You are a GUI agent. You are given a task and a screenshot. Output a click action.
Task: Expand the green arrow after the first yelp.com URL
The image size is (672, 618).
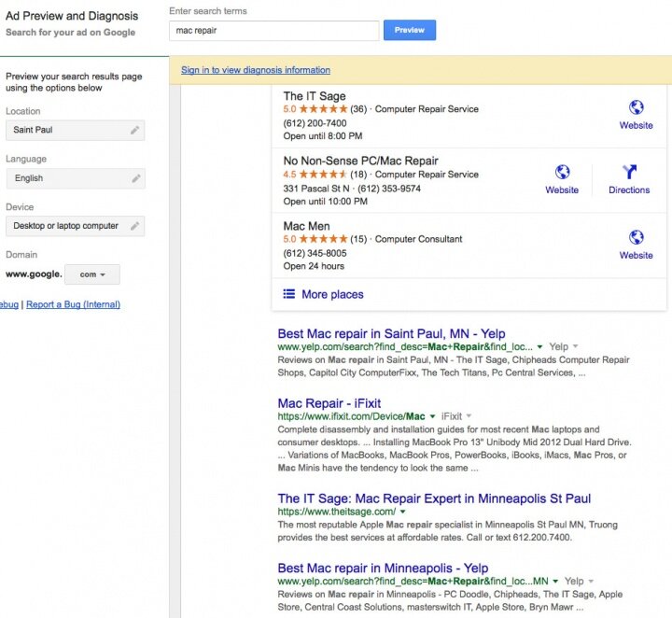(540, 346)
